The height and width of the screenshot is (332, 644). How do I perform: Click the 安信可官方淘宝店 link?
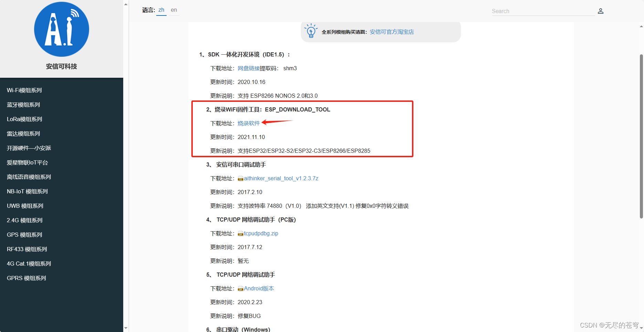pyautogui.click(x=392, y=32)
